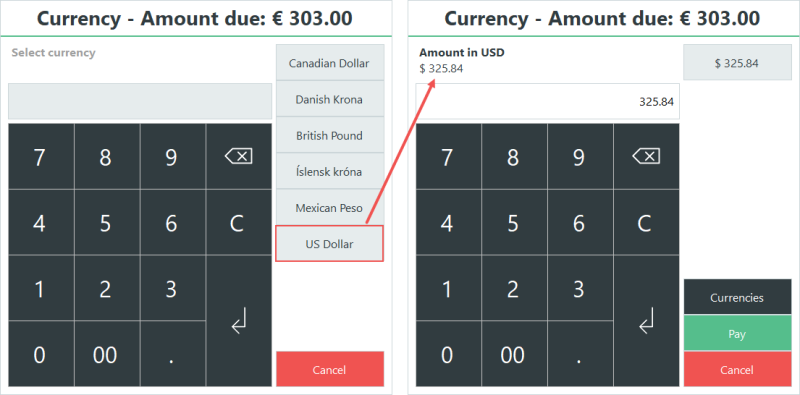Select Canadian Dollar currency
The height and width of the screenshot is (395, 800).
click(329, 63)
